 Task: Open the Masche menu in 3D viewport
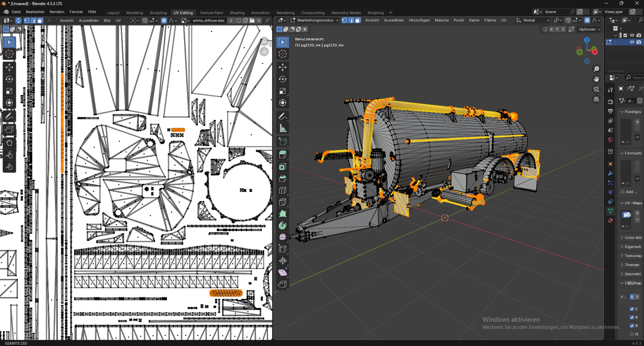click(442, 20)
